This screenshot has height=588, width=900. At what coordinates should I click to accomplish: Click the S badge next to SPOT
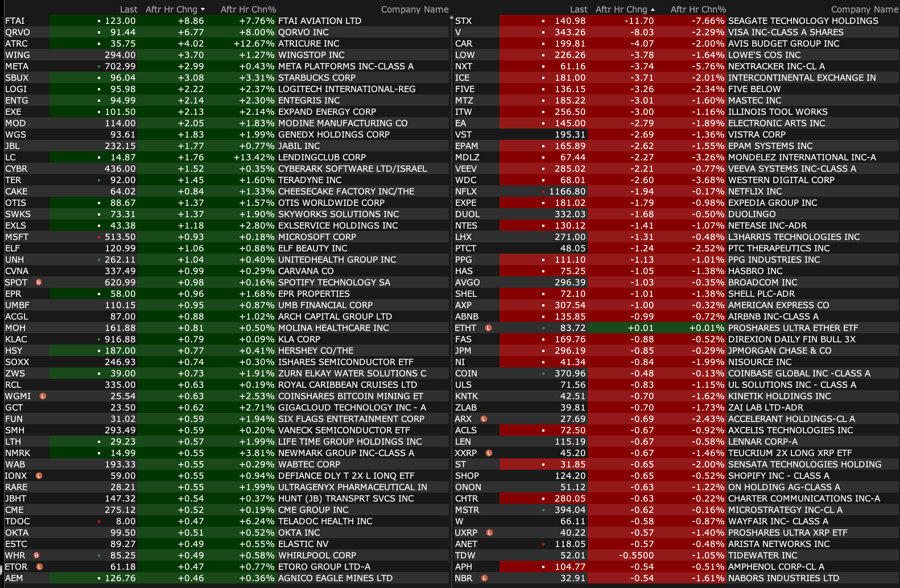click(x=39, y=282)
